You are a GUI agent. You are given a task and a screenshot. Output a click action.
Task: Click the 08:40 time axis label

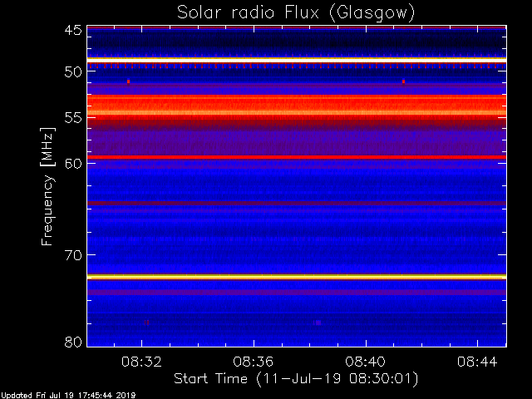(x=366, y=362)
